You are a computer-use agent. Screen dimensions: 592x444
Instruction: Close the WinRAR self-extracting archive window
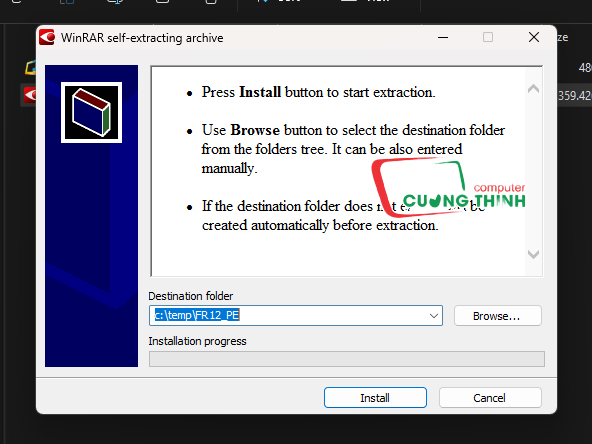pos(534,37)
